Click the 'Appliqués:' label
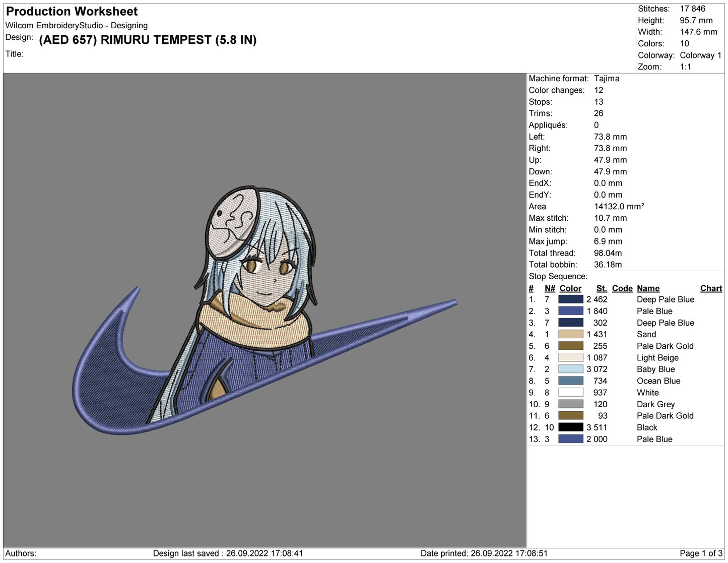The width and height of the screenshot is (728, 563). click(x=548, y=124)
